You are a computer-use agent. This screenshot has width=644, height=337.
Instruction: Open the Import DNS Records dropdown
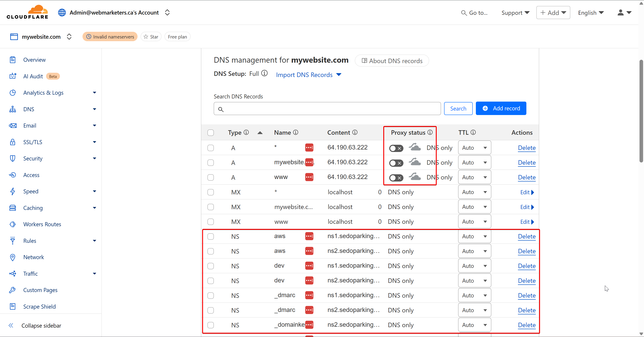(309, 75)
